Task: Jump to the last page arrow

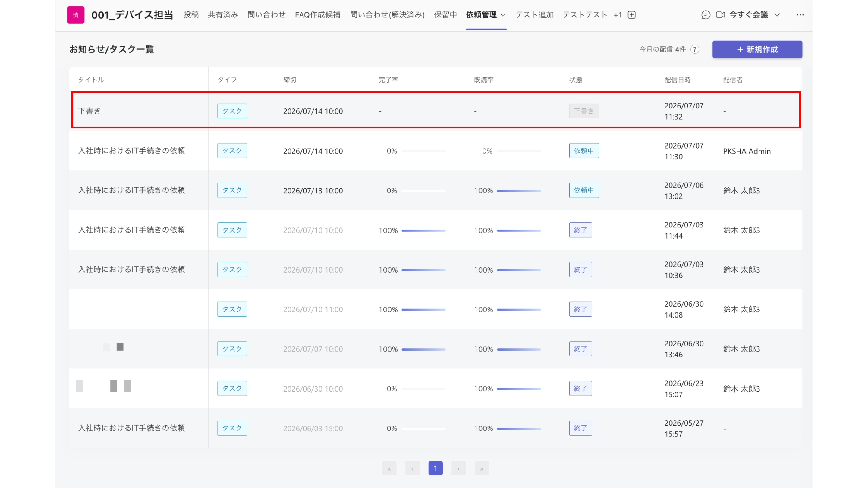Action: point(482,468)
